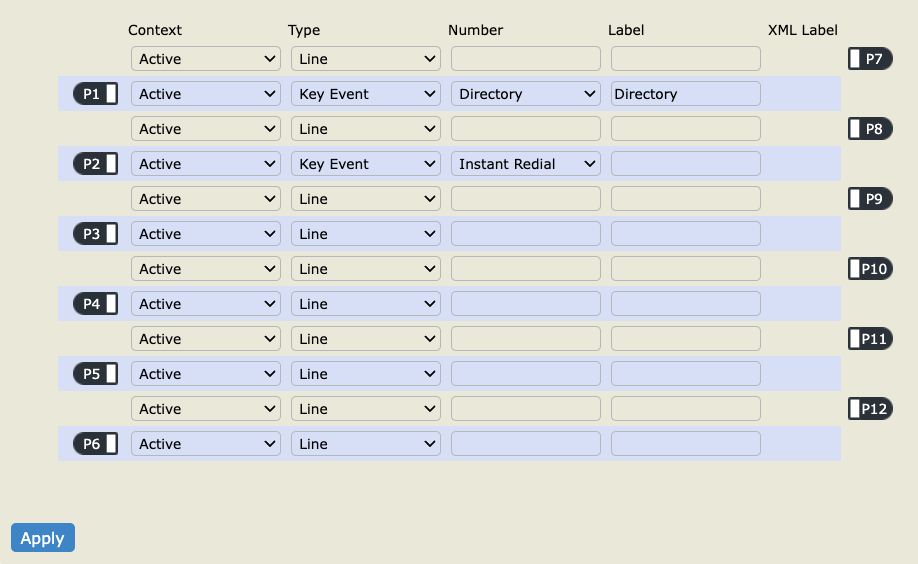Image resolution: width=918 pixels, height=564 pixels.
Task: Click the P12 key icon
Action: tap(870, 409)
